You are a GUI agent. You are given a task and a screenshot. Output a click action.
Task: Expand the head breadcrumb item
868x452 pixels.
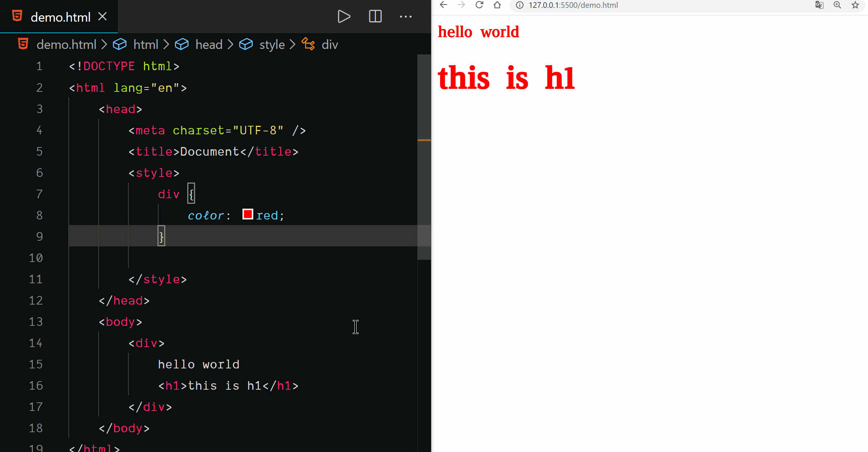[x=209, y=44]
